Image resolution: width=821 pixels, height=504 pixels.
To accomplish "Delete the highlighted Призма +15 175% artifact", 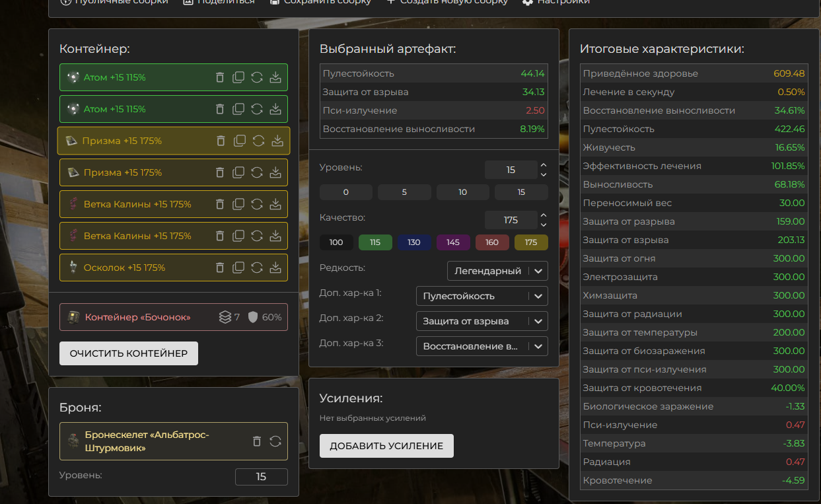I will (x=221, y=141).
